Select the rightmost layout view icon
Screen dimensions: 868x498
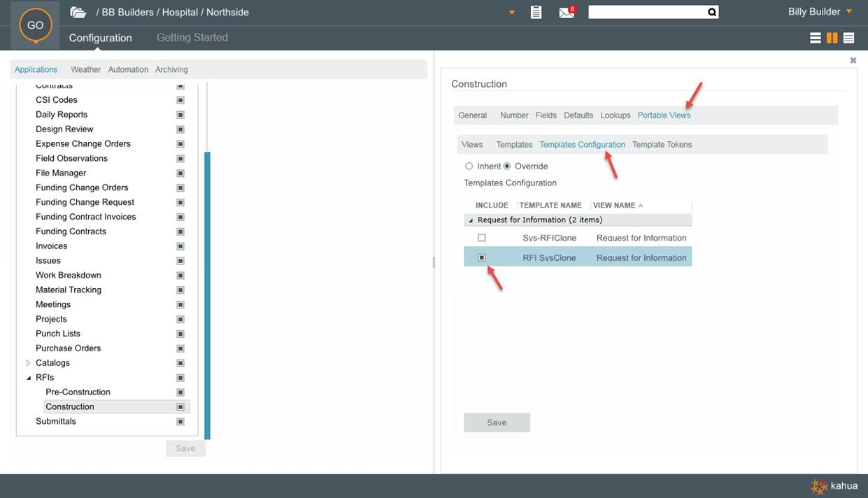(x=849, y=38)
